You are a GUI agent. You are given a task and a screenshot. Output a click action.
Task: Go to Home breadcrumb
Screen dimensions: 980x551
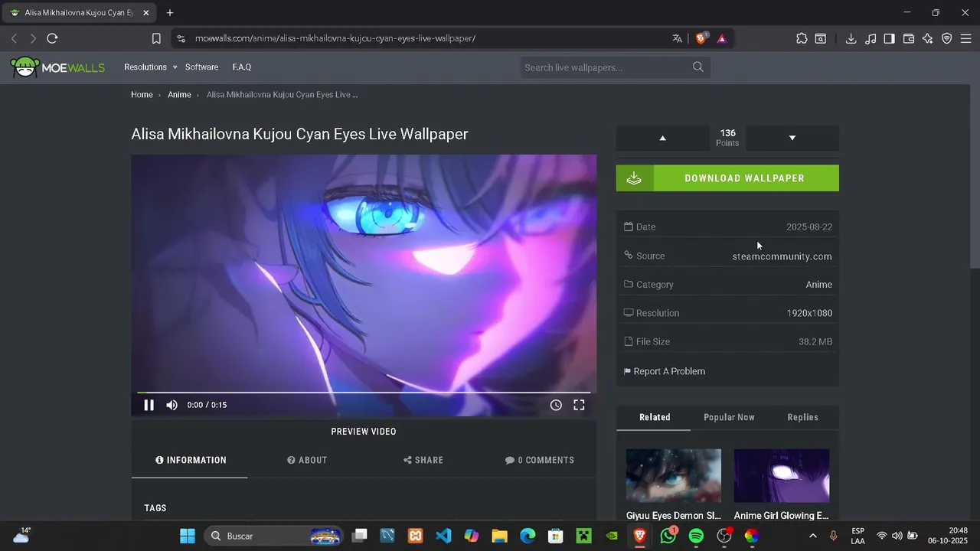click(142, 95)
